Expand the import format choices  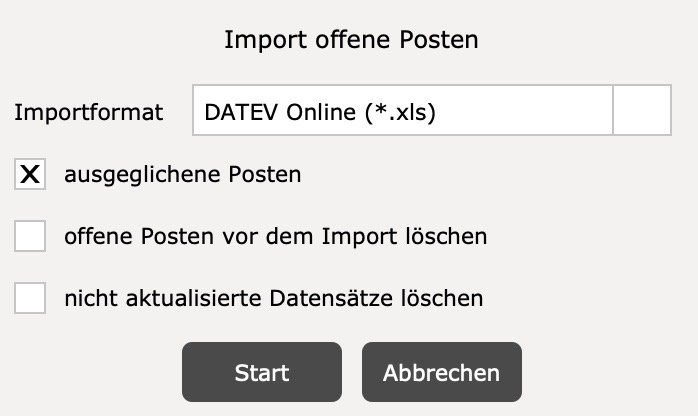(641, 112)
